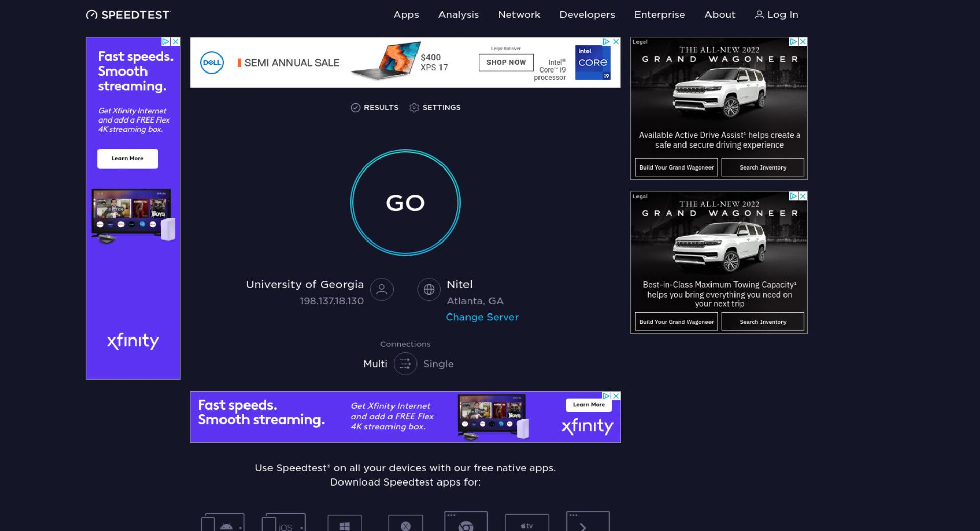Open the Results view
Viewport: 980px width, 531px height.
pyautogui.click(x=374, y=107)
